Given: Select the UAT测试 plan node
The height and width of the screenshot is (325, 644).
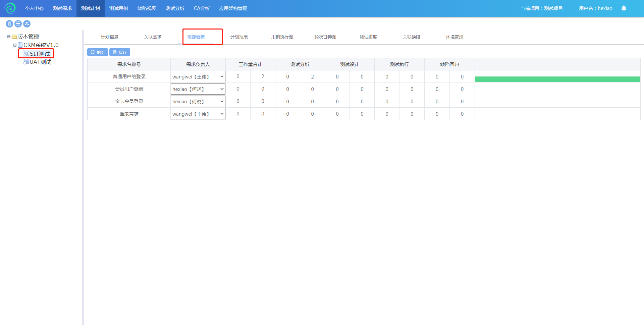Looking at the screenshot, I should click(40, 62).
